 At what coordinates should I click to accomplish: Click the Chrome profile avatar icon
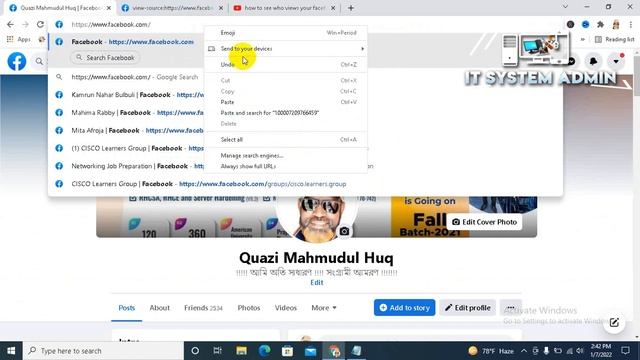point(616,24)
